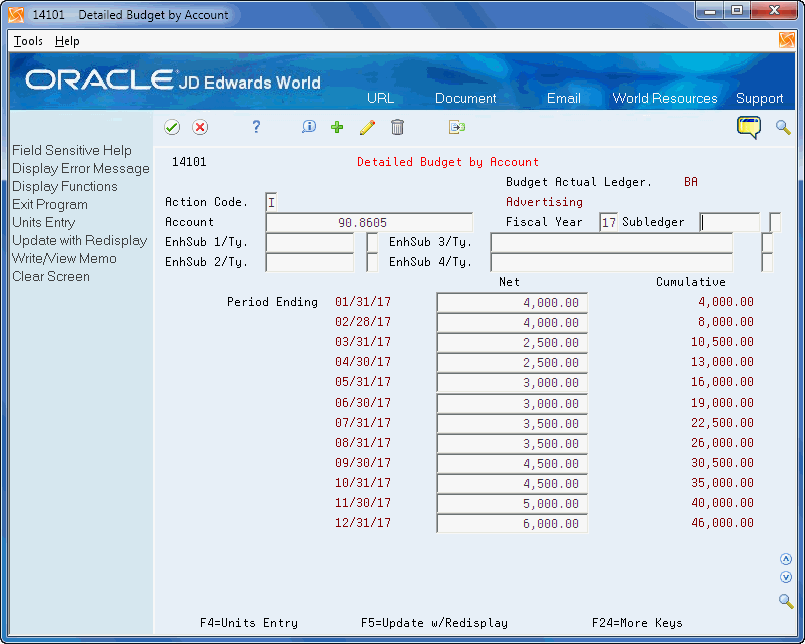Click the Subledger type box
The image size is (805, 644).
point(775,222)
